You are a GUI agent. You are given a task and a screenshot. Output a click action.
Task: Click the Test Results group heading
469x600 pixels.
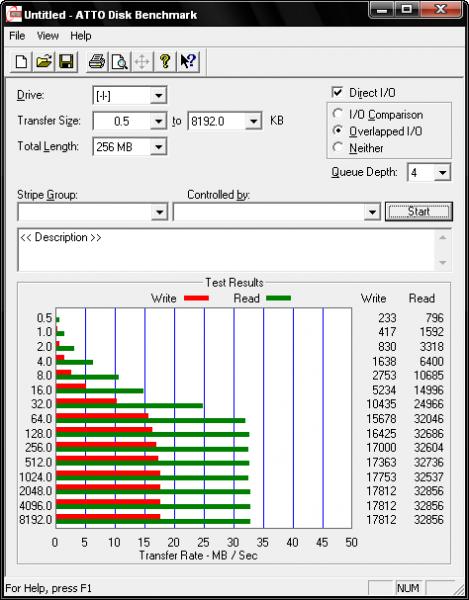(x=234, y=283)
